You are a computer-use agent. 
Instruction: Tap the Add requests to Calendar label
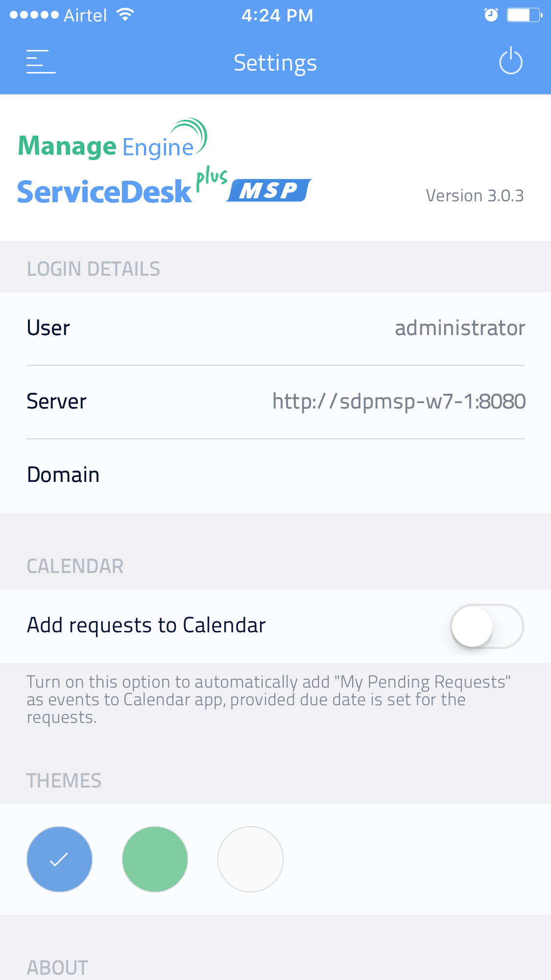coord(146,625)
